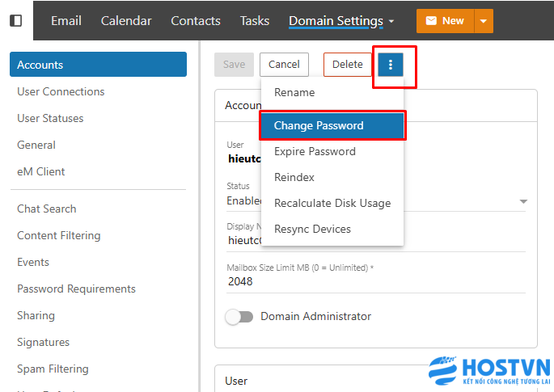Select Rename in the dropdown menu
This screenshot has width=554, height=392.
pyautogui.click(x=294, y=92)
